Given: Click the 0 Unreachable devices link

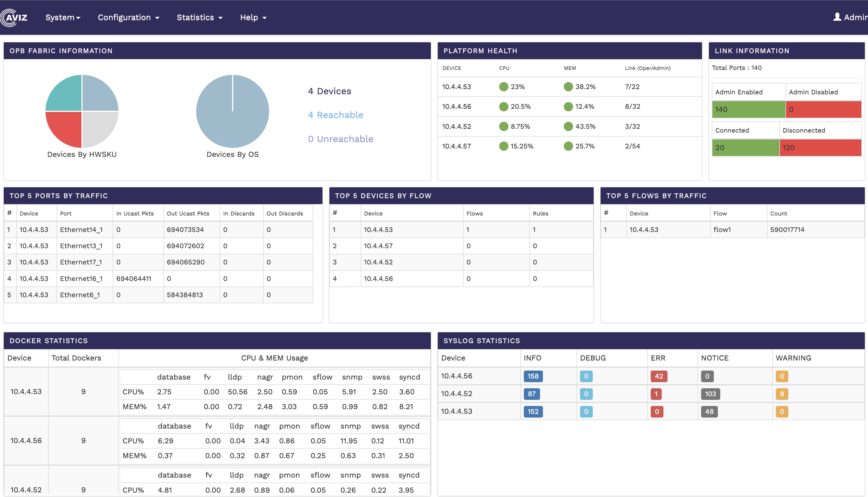Looking at the screenshot, I should pos(340,139).
